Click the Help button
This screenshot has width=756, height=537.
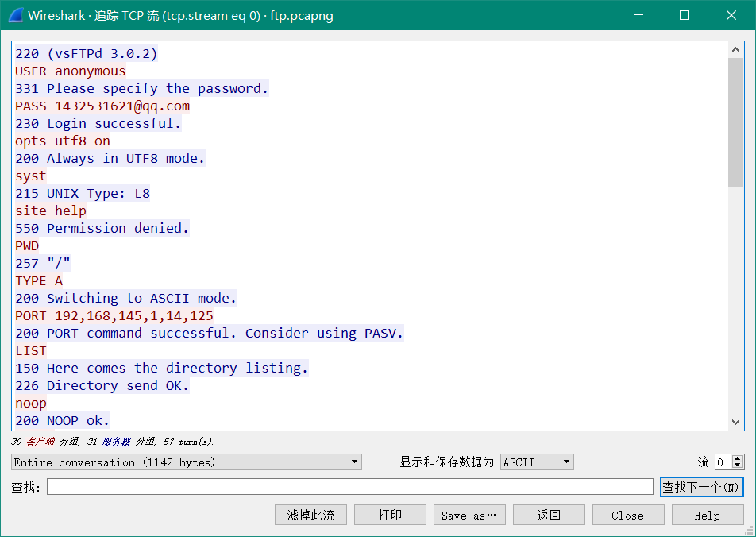click(708, 515)
